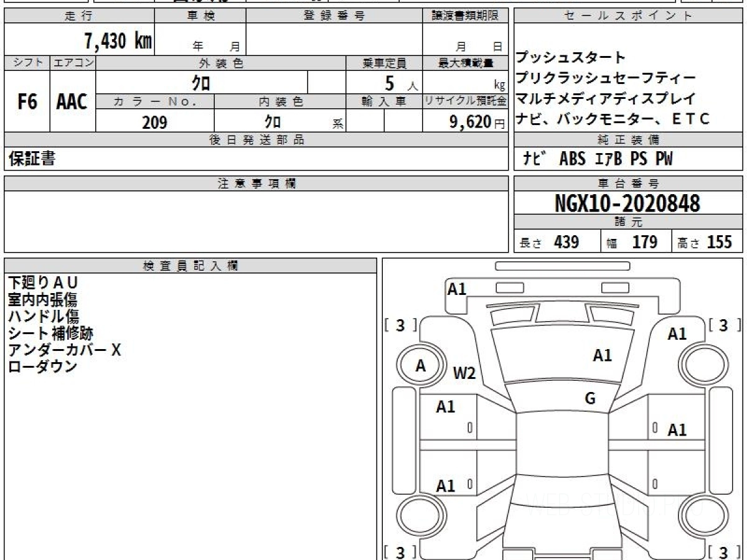
Task: Select the 乗車定員 header
Action: click(x=384, y=63)
